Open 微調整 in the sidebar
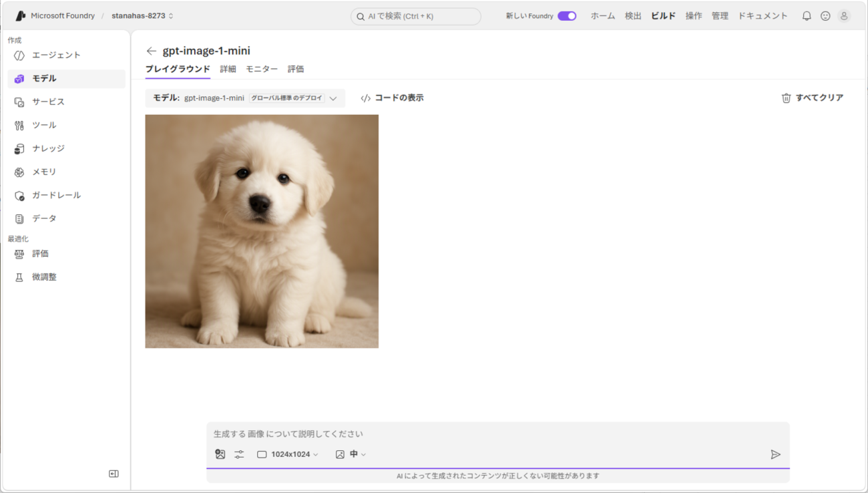Screen dimensions: 868x493 pyautogui.click(x=66, y=277)
